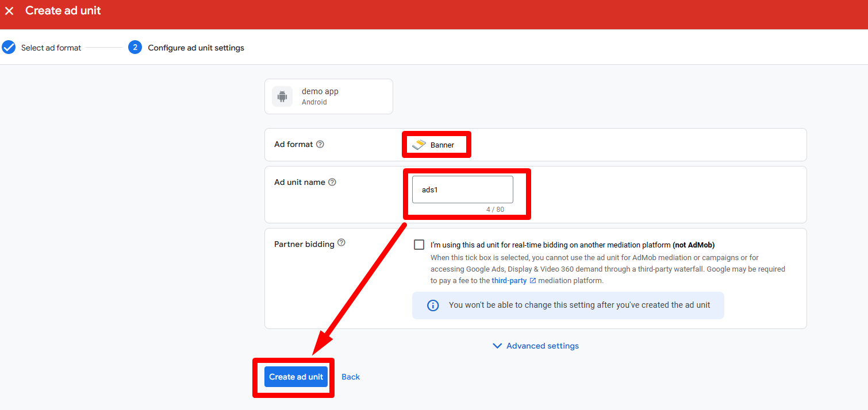Open the third-party mediation platform link
Viewport: 868px width, 410px height.
(x=509, y=281)
